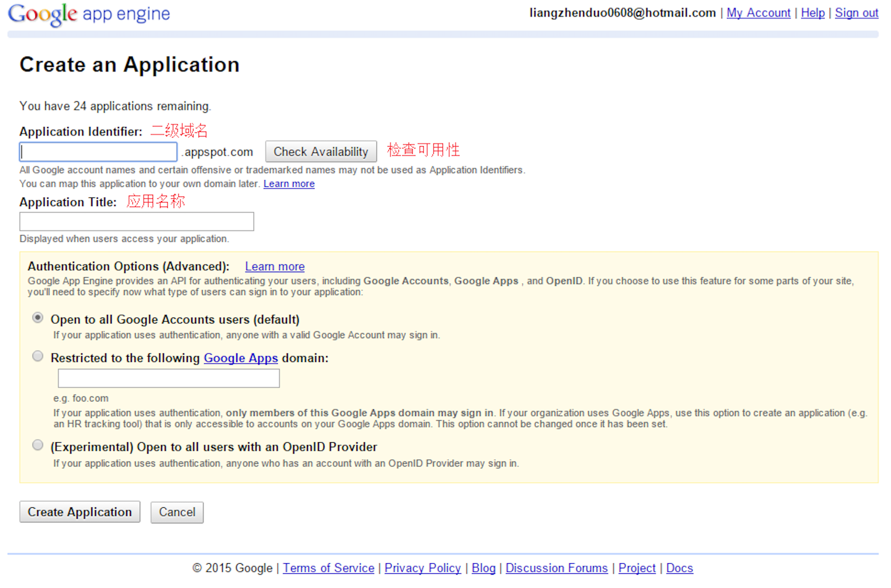This screenshot has height=588, width=891.
Task: Click the Cancel button
Action: click(x=177, y=512)
